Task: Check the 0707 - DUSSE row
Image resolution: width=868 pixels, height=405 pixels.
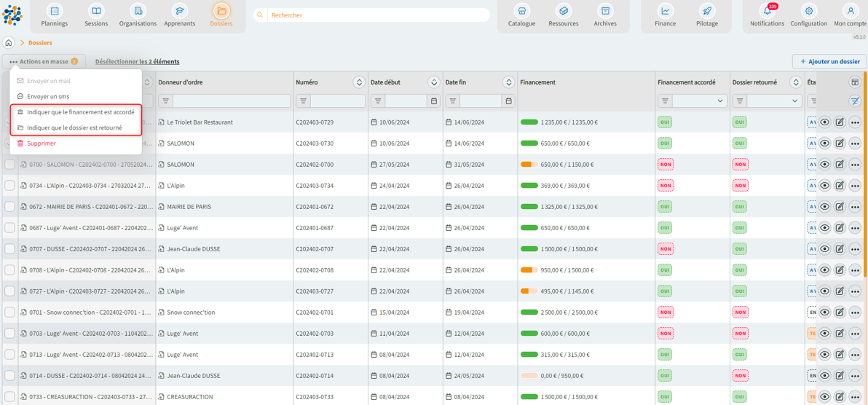Action: point(10,249)
